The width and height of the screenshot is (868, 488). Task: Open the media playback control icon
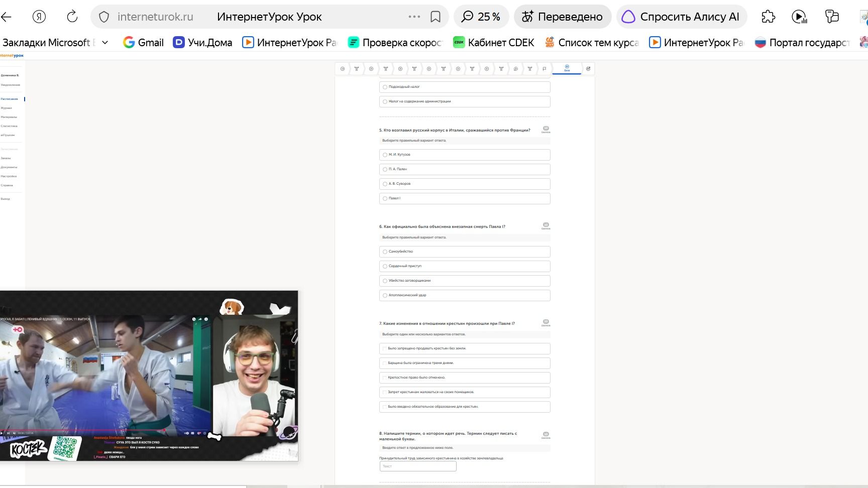(799, 17)
